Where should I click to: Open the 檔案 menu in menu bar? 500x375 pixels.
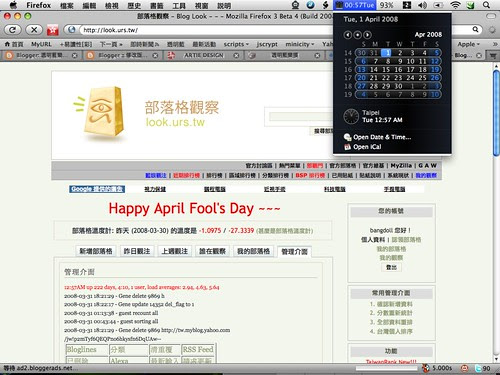(67, 5)
